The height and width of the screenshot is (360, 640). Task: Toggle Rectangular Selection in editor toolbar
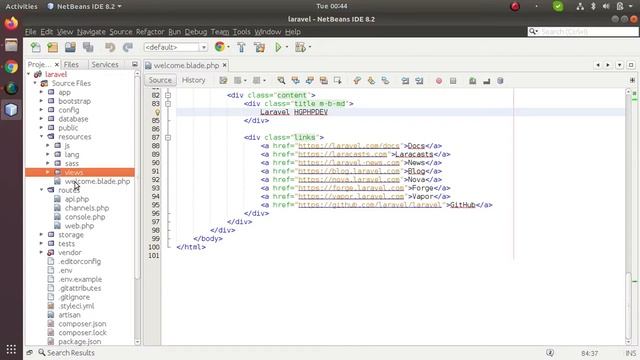[x=338, y=80]
